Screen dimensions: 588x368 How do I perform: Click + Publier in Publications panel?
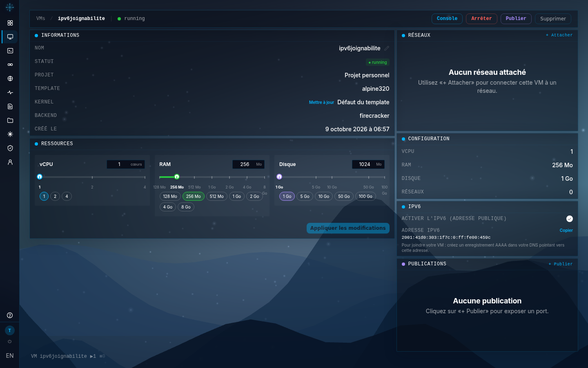(560, 264)
